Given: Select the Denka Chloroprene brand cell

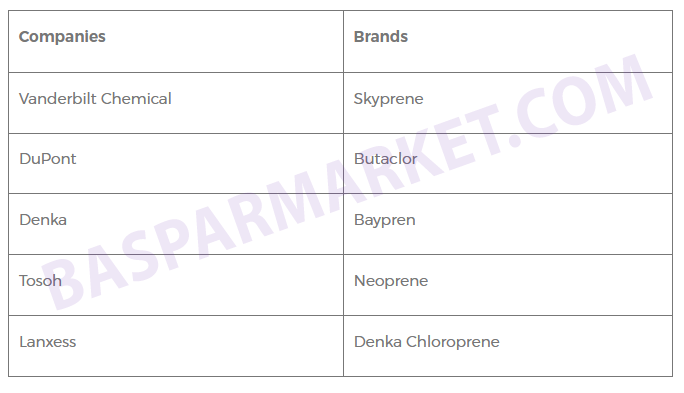Looking at the screenshot, I should [508, 346].
